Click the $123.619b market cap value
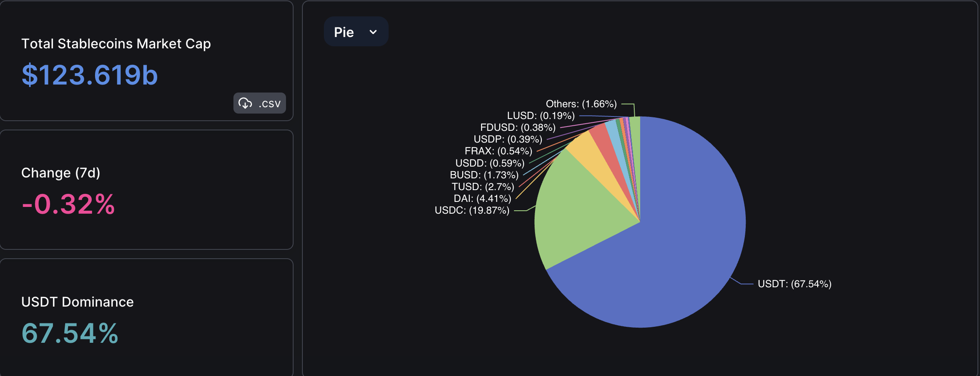The image size is (980, 376). coord(90,75)
